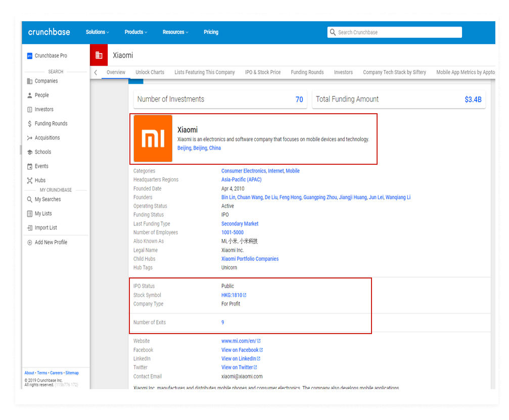Click the Import List icon
This screenshot has width=509, height=420.
coord(29,228)
